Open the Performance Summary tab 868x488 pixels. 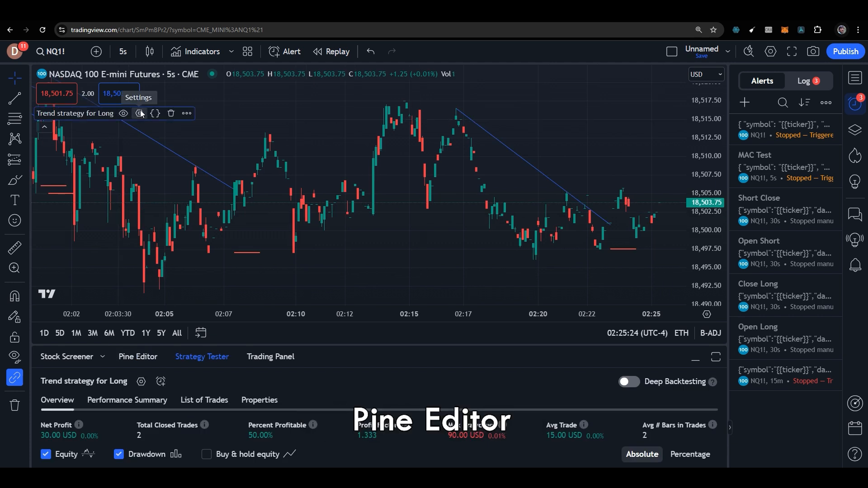[127, 400]
